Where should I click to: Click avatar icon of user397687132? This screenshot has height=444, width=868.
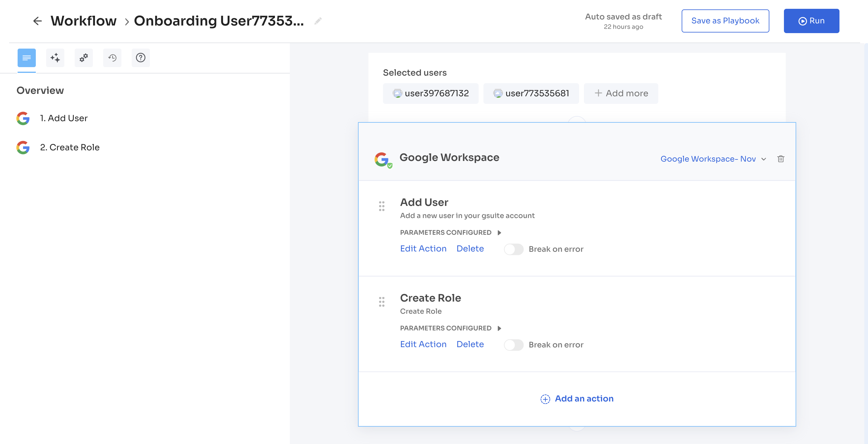[x=398, y=93]
